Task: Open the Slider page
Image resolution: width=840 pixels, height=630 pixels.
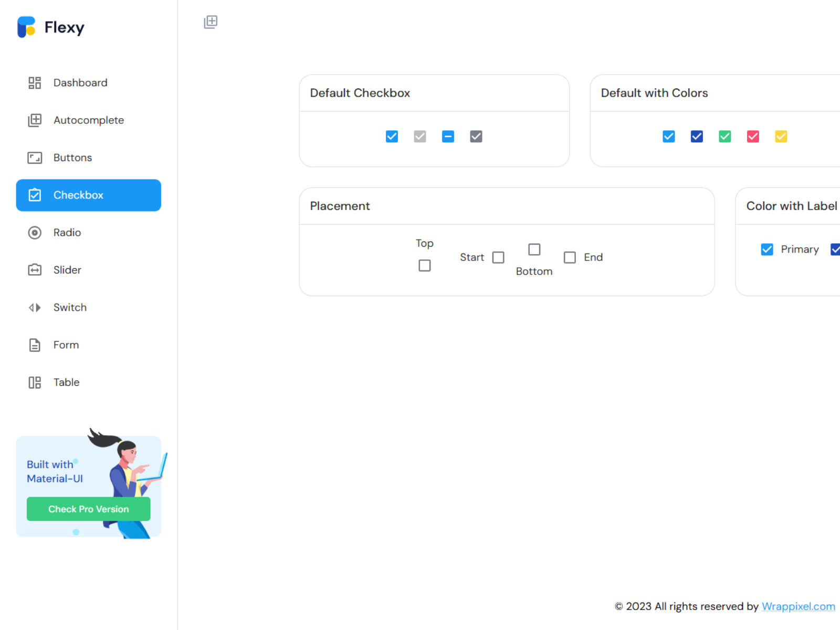Action: pos(88,270)
